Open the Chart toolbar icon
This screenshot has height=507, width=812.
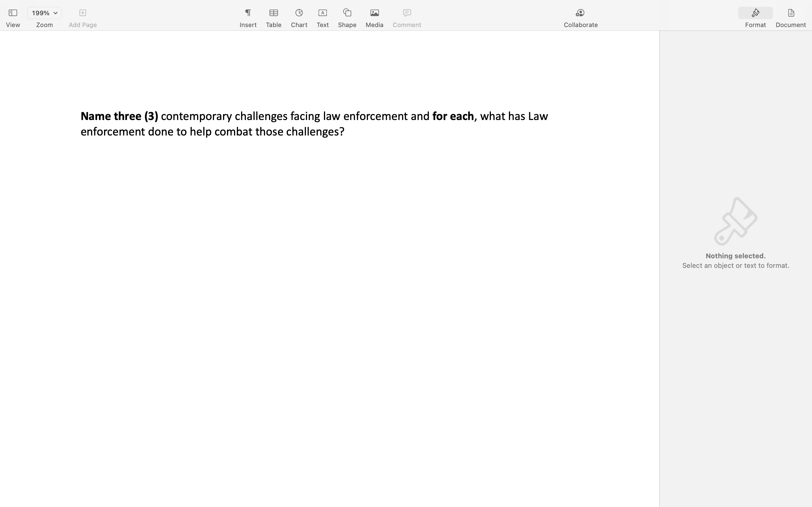pos(299,13)
